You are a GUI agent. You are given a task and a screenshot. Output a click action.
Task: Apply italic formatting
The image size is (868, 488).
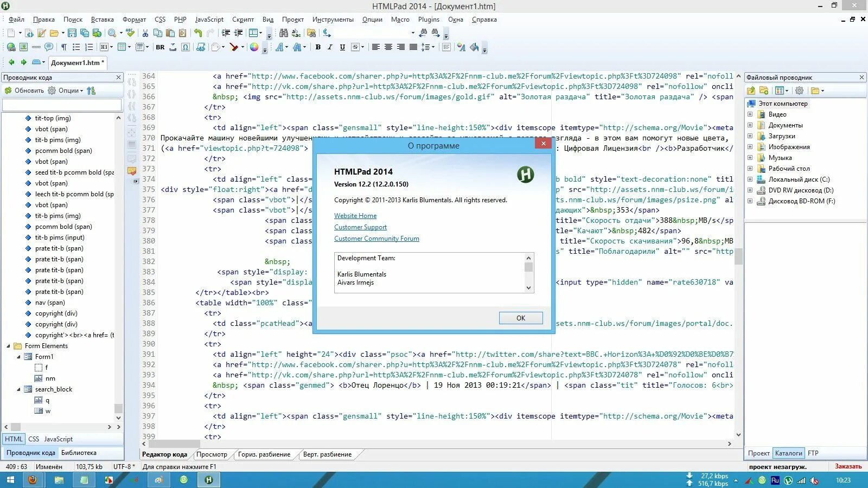point(330,47)
